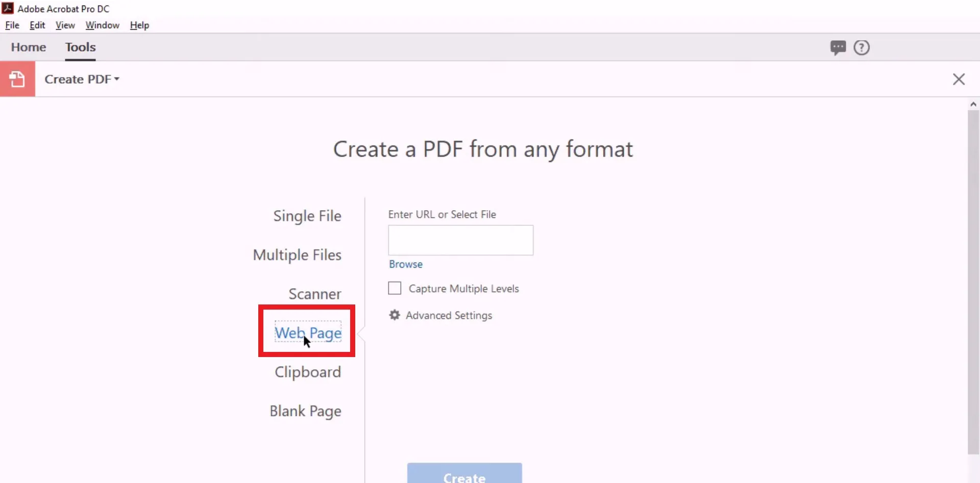Switch to the Home tab
Screen dimensions: 980x483
pyautogui.click(x=28, y=47)
